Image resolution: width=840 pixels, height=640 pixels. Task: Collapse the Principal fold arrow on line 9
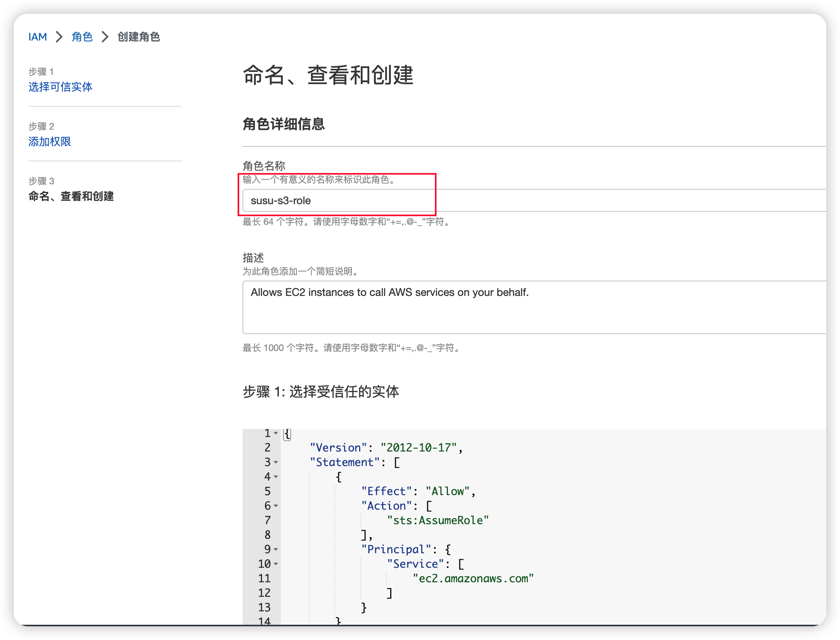(276, 549)
